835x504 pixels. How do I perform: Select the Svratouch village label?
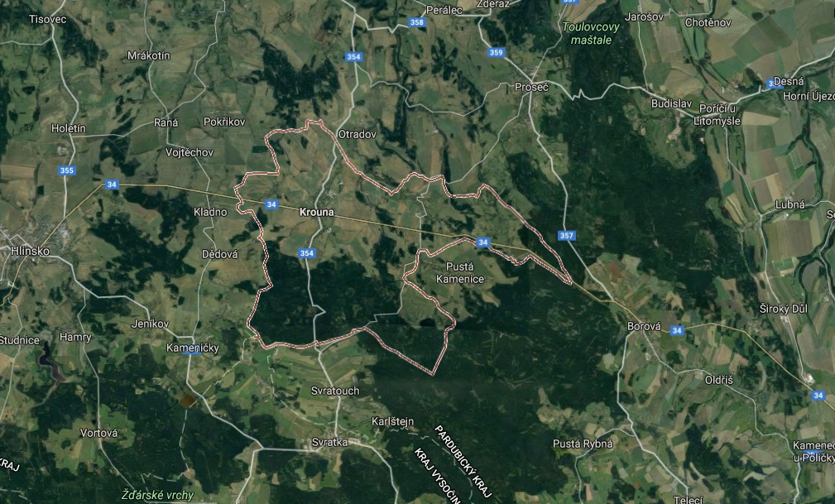335,391
